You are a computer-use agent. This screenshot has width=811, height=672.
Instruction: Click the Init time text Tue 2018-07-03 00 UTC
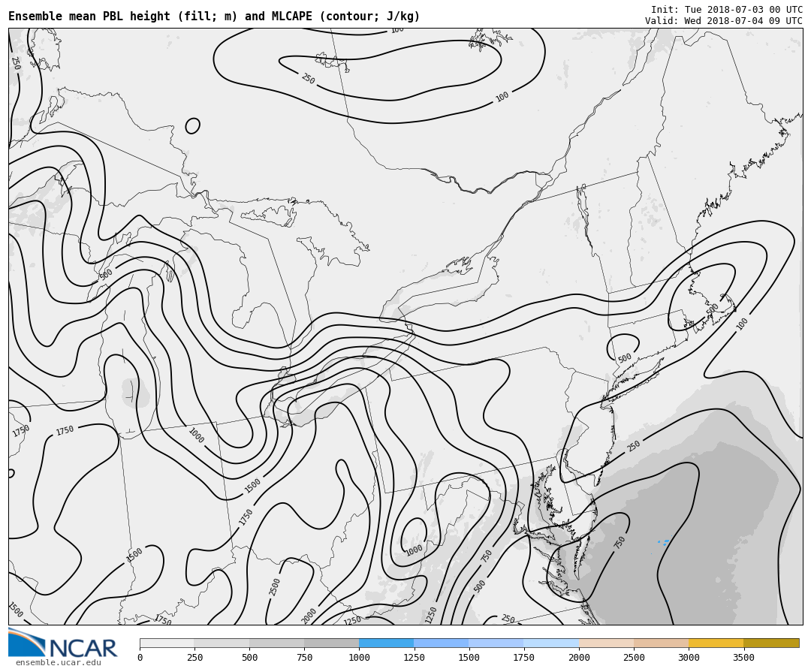(727, 9)
